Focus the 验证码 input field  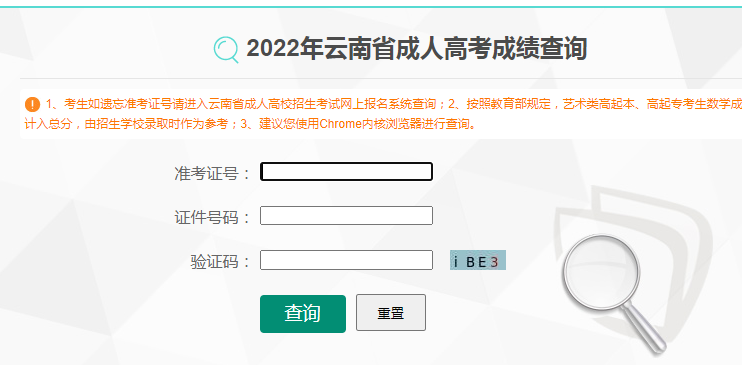tap(346, 260)
